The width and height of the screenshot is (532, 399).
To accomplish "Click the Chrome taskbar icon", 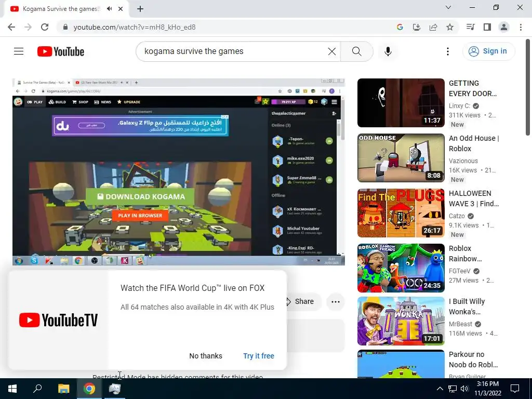I will pos(89,389).
